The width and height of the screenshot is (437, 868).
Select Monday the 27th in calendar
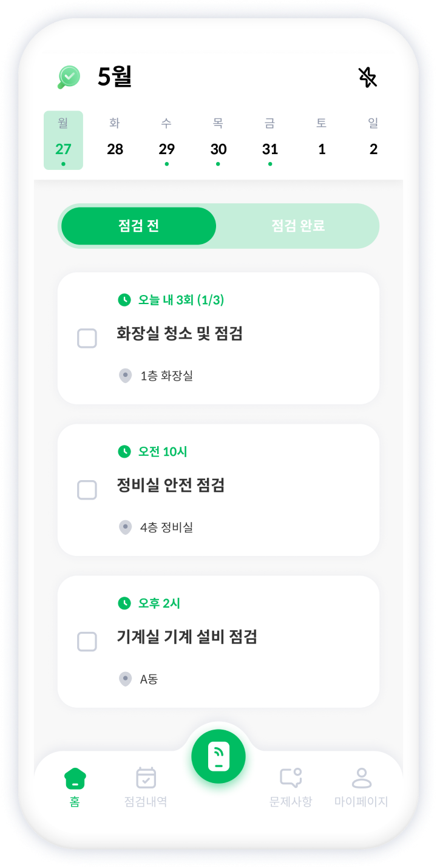click(63, 140)
